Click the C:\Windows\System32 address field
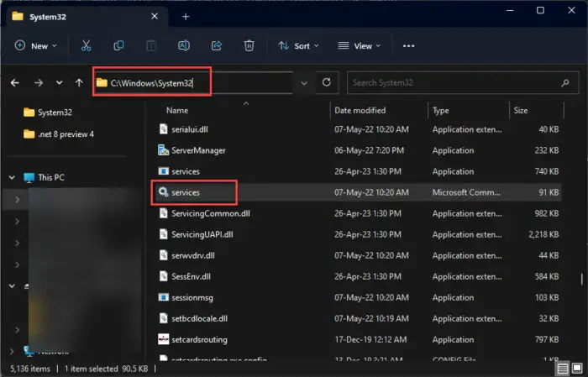The height and width of the screenshot is (377, 588). tap(193, 83)
